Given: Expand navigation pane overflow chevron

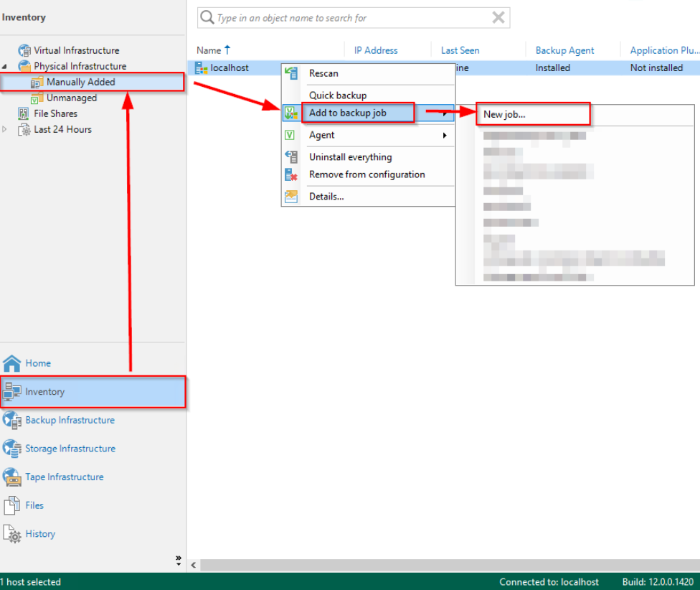Looking at the screenshot, I should [x=179, y=559].
